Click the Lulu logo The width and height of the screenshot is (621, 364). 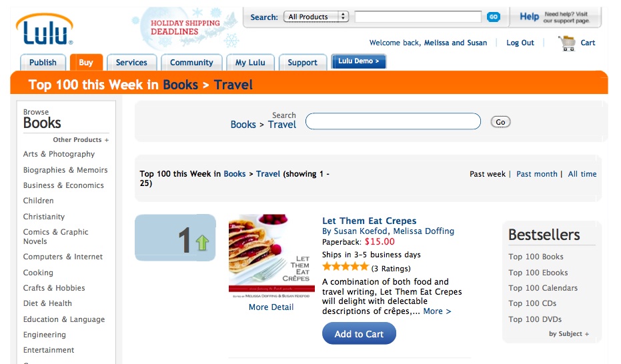(x=44, y=29)
